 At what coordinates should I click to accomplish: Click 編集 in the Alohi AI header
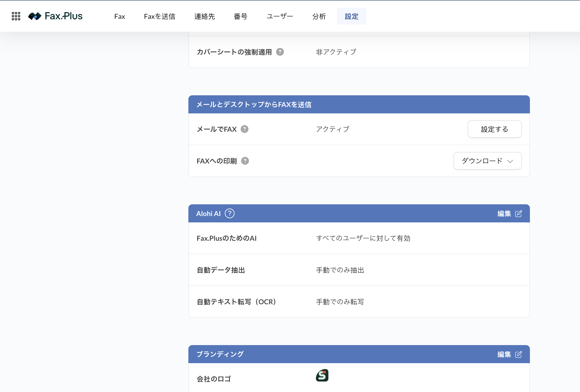[x=504, y=214]
